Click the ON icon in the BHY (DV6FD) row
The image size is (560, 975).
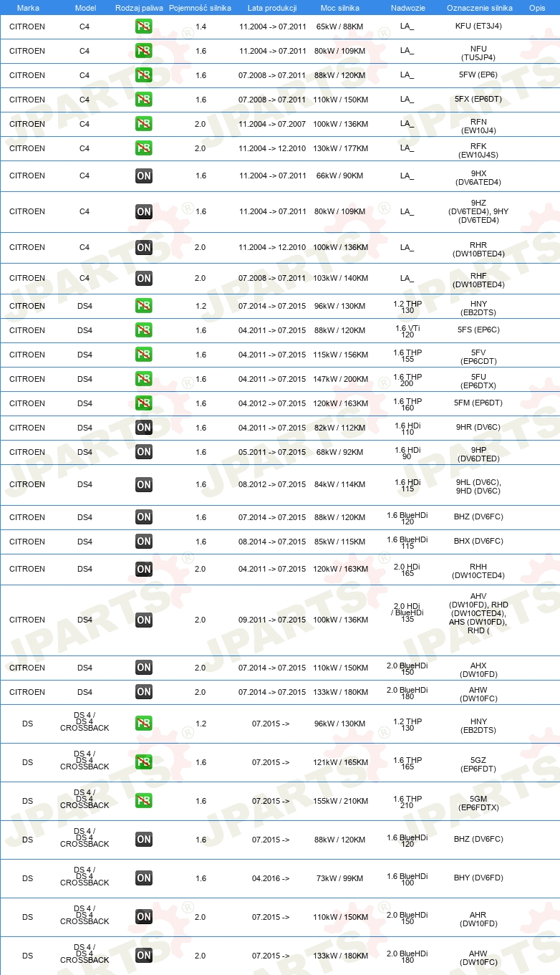click(144, 878)
